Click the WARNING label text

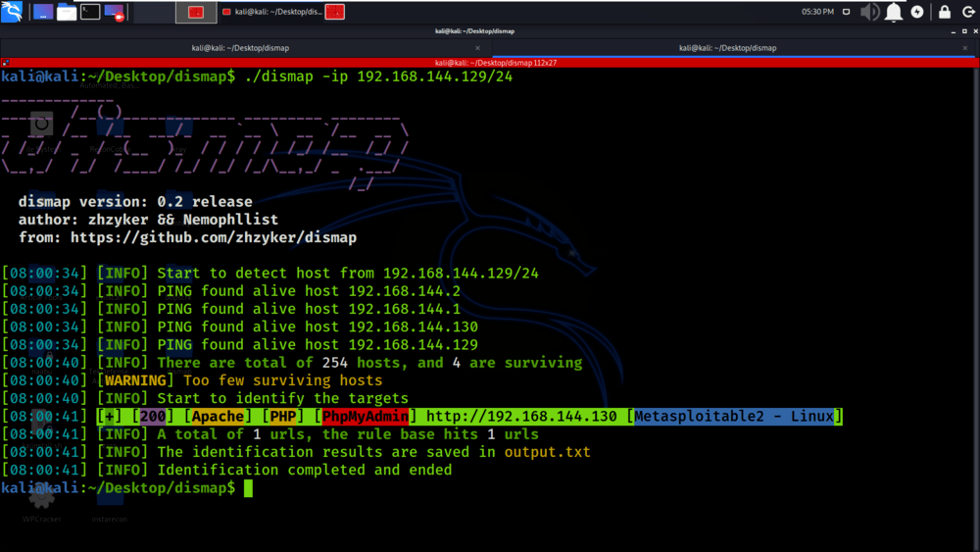[135, 380]
